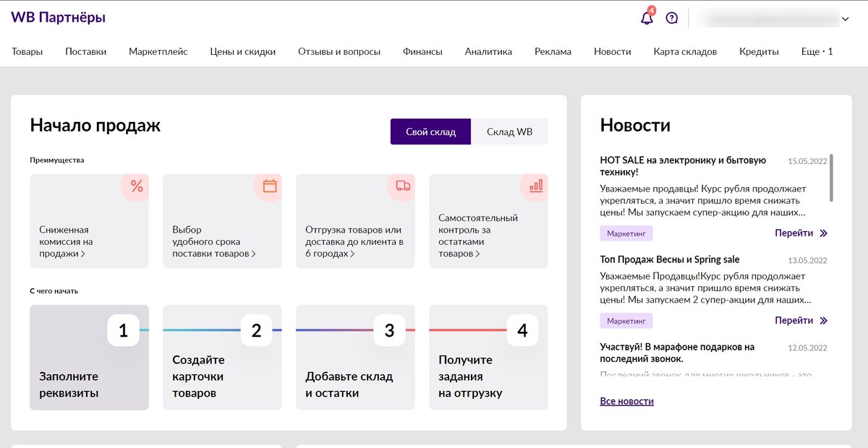Open the Цены и скидки menu

[x=243, y=52]
